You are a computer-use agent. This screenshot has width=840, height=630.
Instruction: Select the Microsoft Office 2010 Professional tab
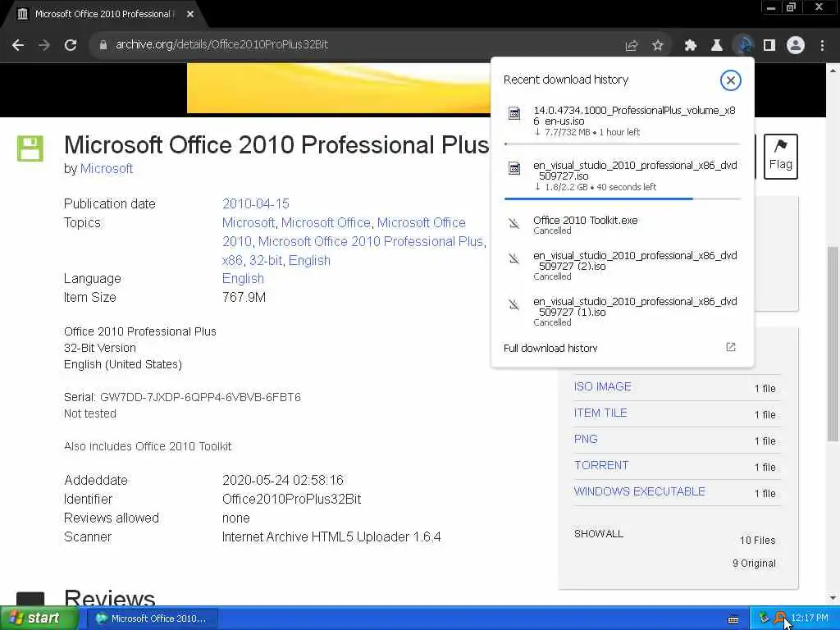105,15
